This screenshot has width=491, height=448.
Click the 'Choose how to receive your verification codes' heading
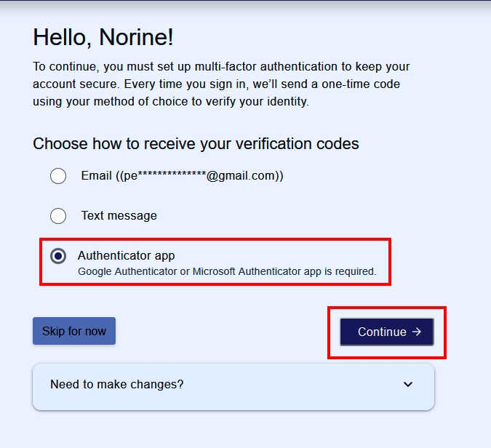196,144
